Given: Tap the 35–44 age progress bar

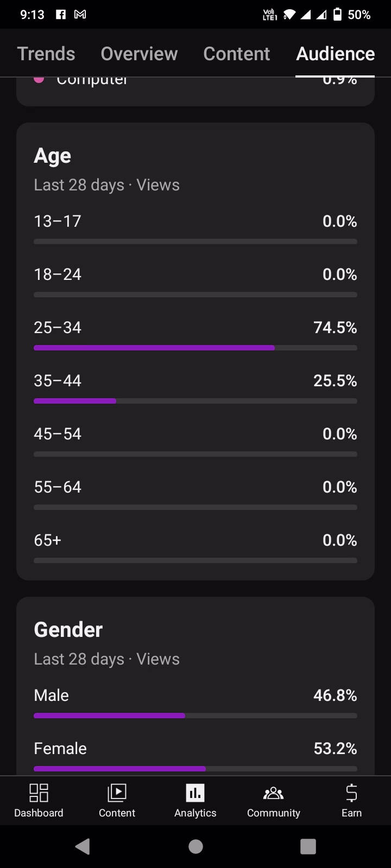Looking at the screenshot, I should (195, 401).
